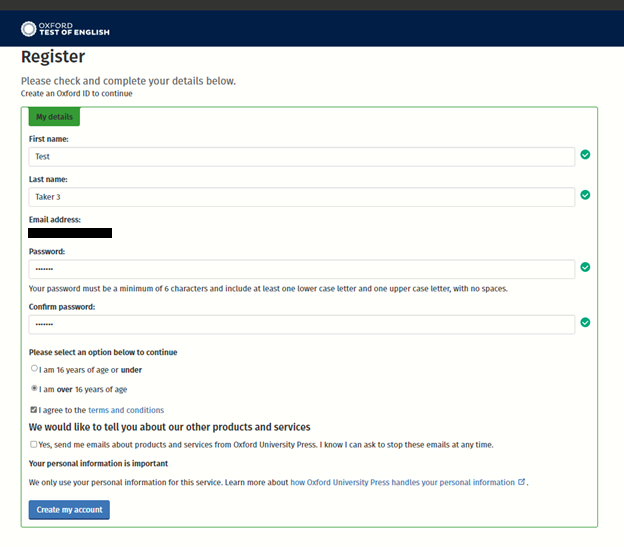Click the redacted email address value
Image resolution: width=624 pixels, height=547 pixels.
coord(70,233)
